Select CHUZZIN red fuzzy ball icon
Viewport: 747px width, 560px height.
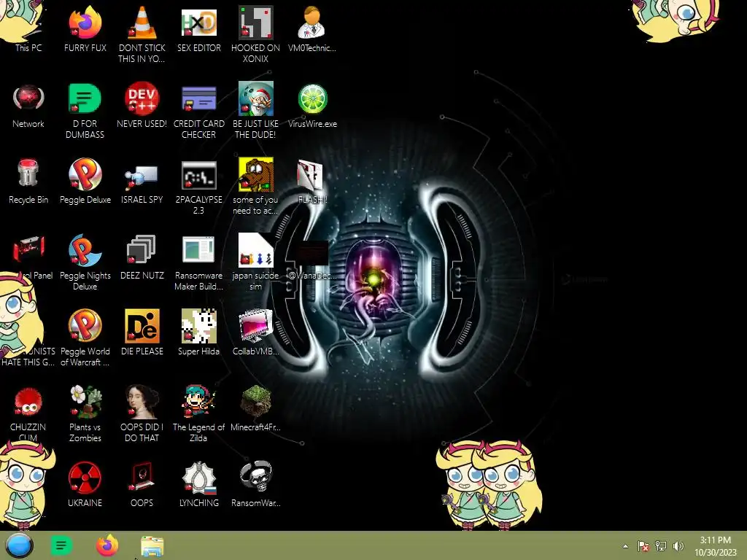pos(28,413)
